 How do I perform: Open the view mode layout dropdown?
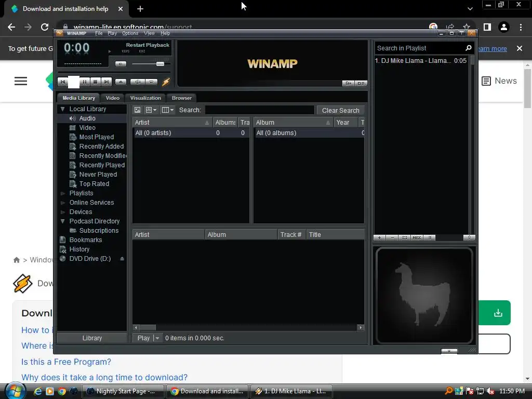[151, 110]
